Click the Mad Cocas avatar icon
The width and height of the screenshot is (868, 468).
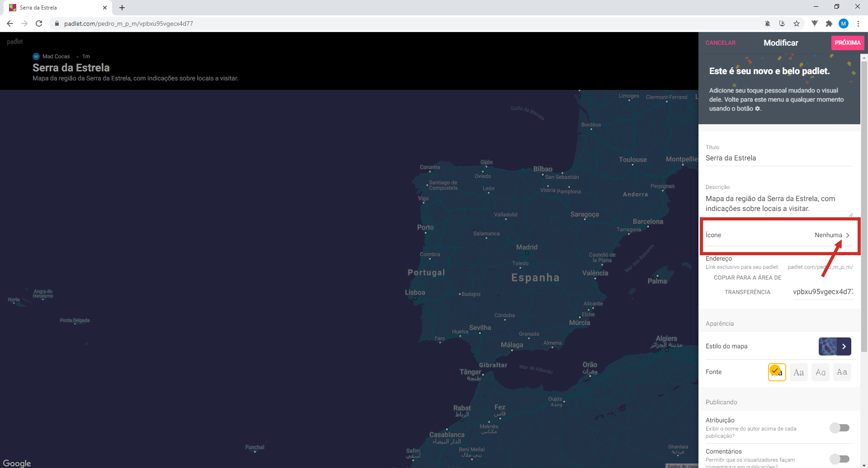(36, 56)
